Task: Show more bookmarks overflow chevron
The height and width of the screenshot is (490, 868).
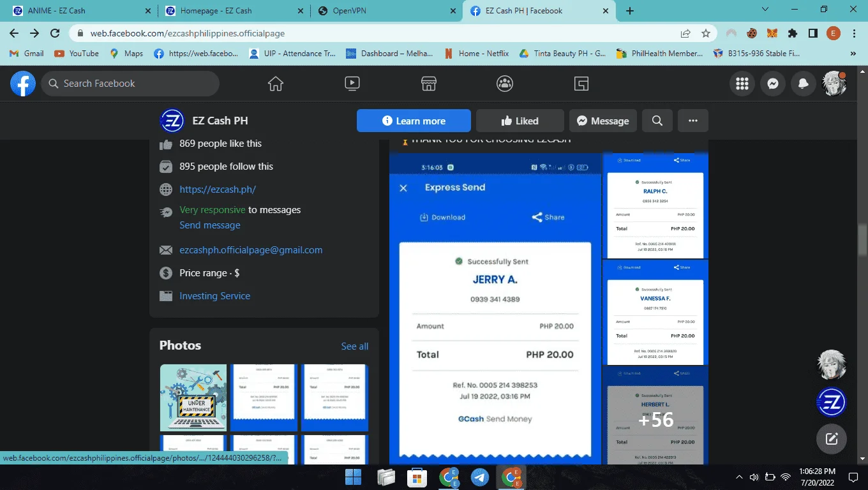Action: [x=853, y=54]
